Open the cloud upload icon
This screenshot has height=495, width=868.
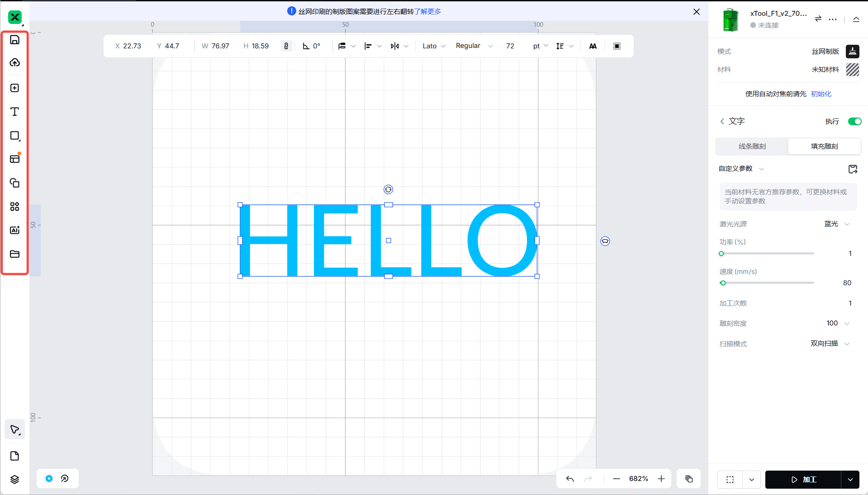pos(14,62)
